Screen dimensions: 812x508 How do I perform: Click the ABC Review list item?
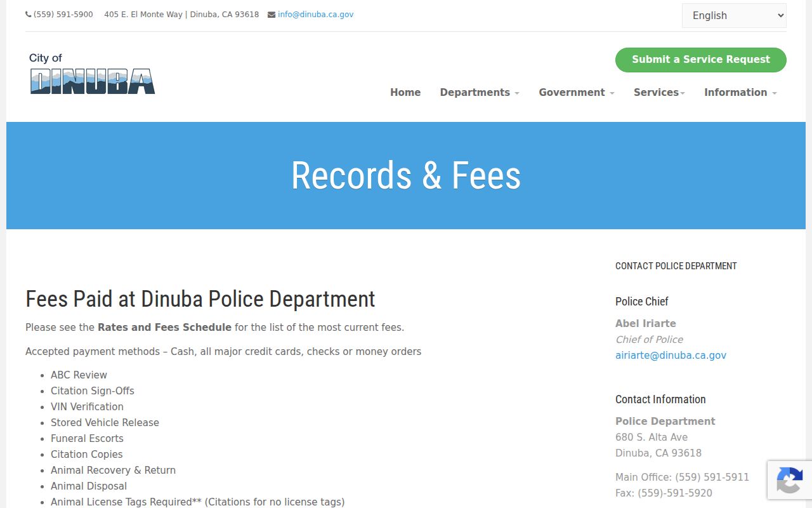[79, 375]
